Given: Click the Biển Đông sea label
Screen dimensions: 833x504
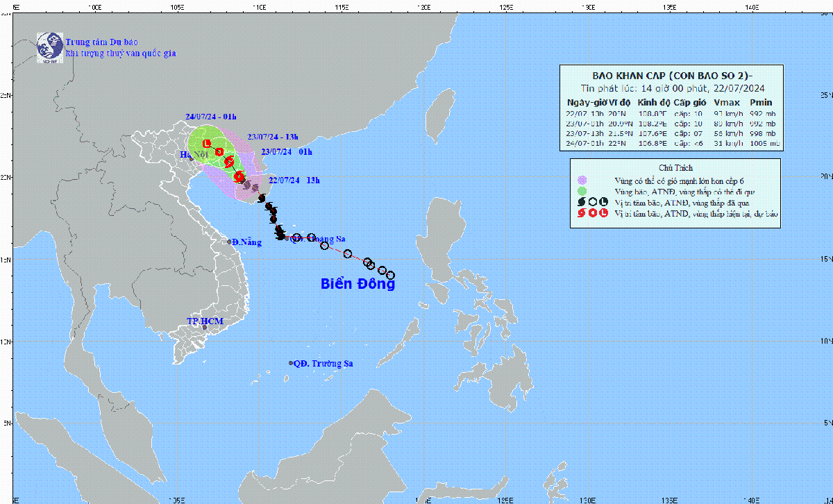Looking at the screenshot, I should click(x=357, y=284).
